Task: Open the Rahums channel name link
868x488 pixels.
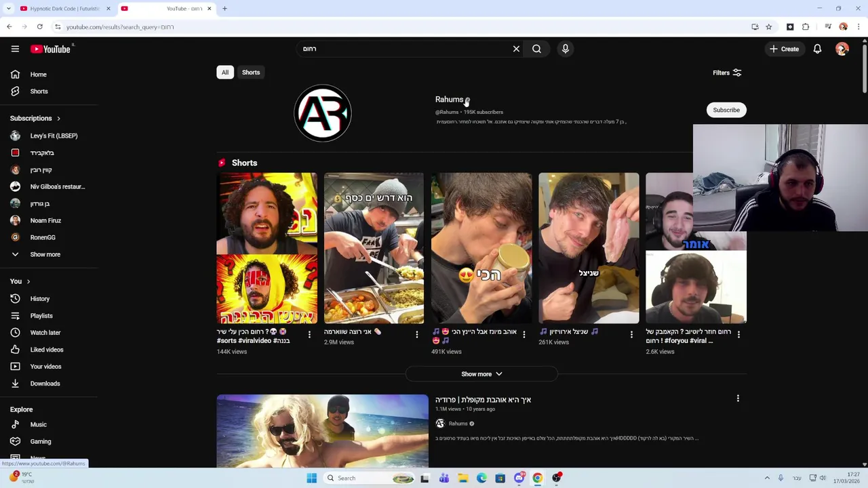Action: [449, 100]
